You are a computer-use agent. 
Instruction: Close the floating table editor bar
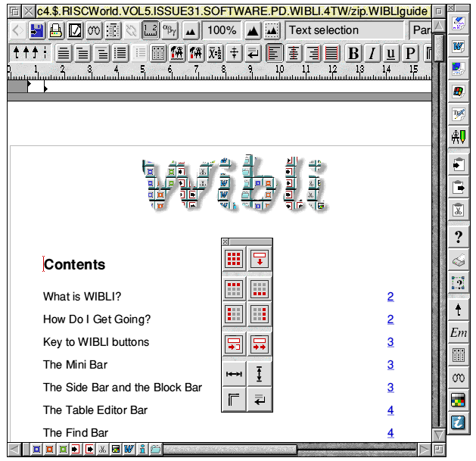pyautogui.click(x=226, y=242)
